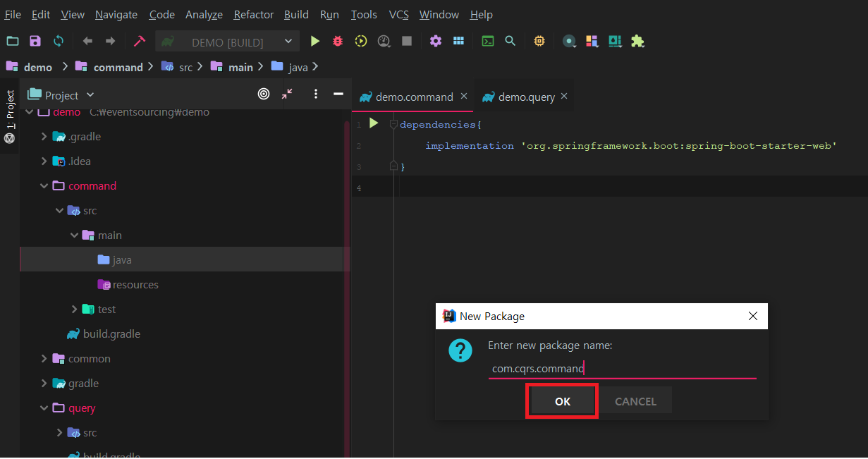Image resolution: width=868 pixels, height=459 pixels.
Task: Collapse the query module folder
Action: (x=44, y=408)
